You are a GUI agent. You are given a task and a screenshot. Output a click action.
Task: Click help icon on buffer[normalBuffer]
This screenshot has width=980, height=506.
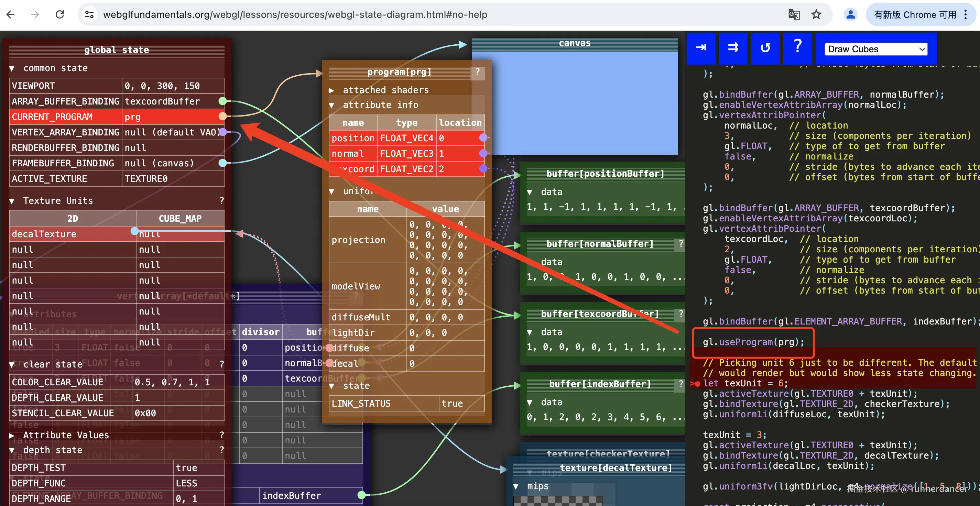(x=680, y=243)
